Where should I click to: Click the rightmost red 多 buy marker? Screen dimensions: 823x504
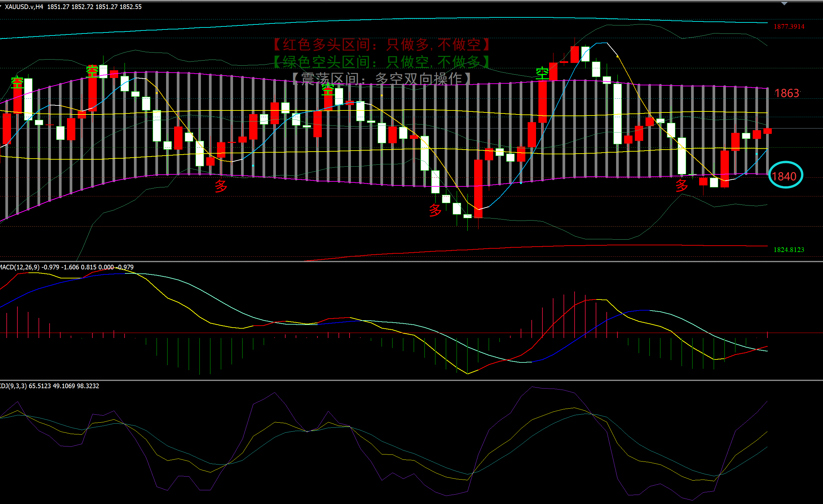pos(681,185)
